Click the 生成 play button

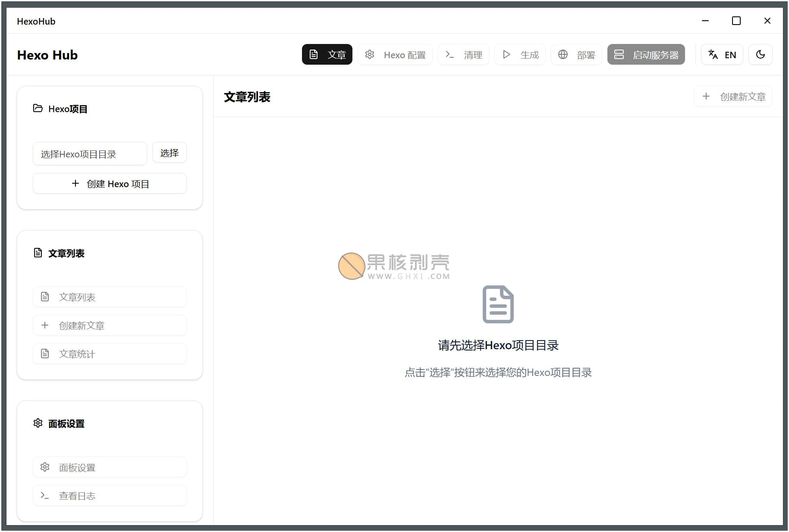520,55
